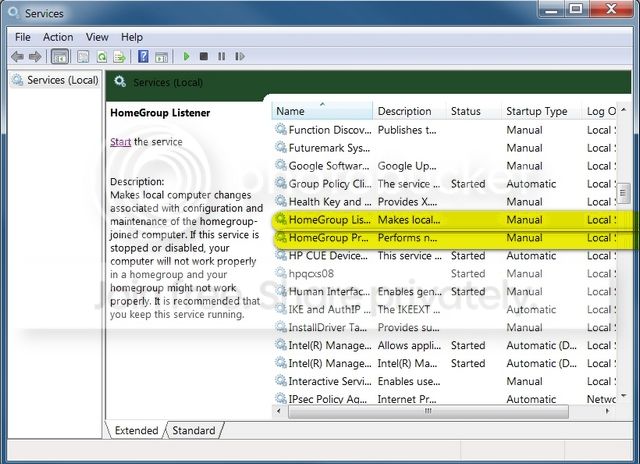640x464 pixels.
Task: Select the InstallDriver Ta... service row
Action: (444, 328)
